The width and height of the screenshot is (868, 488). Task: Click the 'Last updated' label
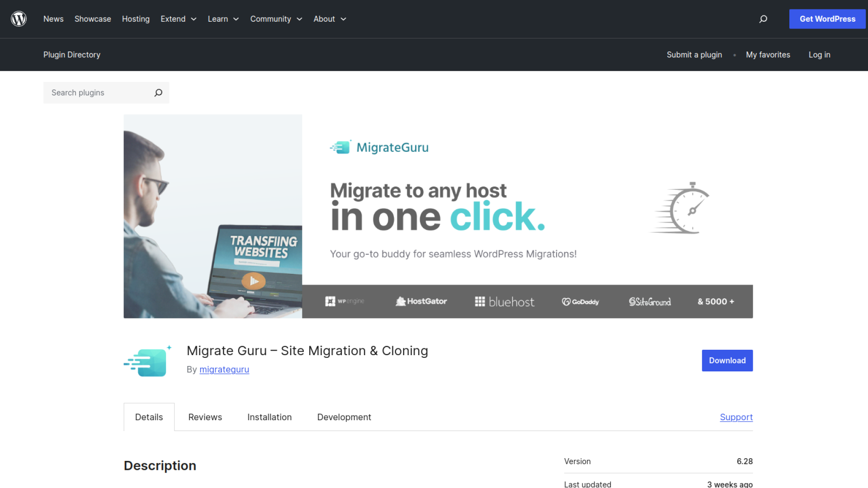click(588, 484)
